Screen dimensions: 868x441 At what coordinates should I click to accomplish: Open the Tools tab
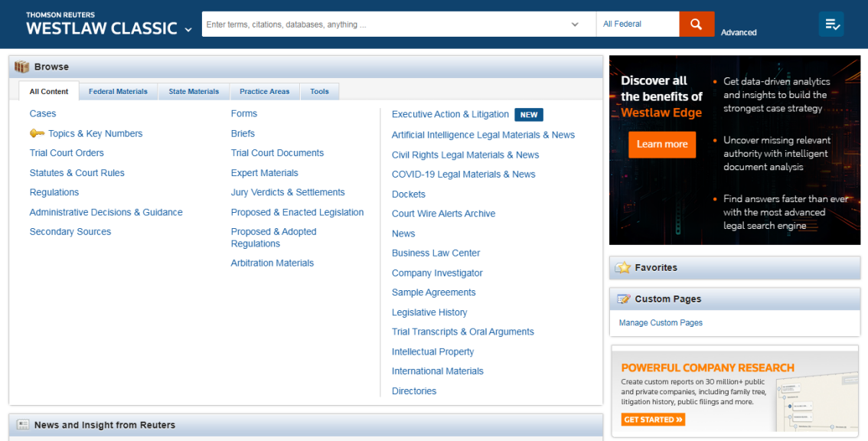319,91
